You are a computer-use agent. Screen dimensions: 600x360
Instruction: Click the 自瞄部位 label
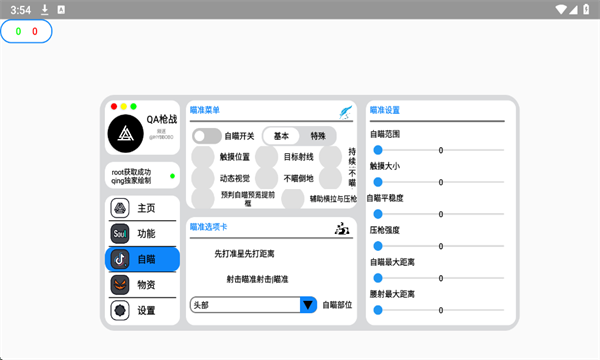pos(337,305)
